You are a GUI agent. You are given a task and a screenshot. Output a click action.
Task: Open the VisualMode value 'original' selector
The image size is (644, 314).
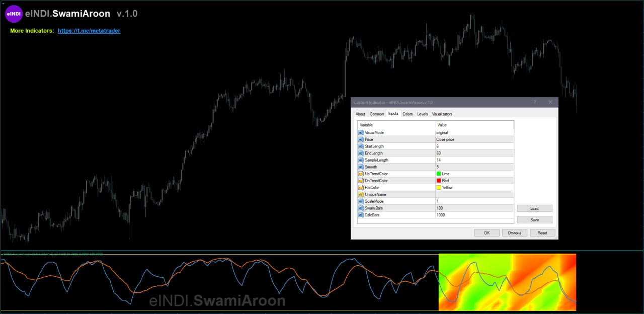(x=474, y=132)
